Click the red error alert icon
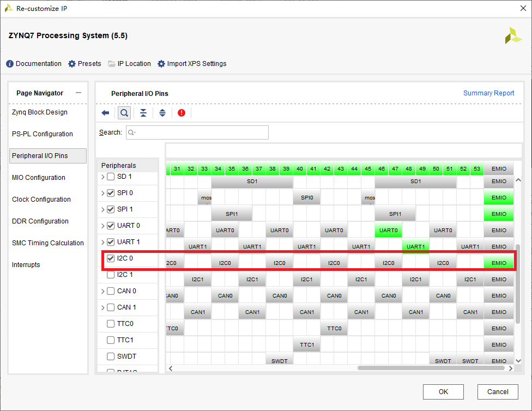The width and height of the screenshot is (532, 411). [x=182, y=113]
